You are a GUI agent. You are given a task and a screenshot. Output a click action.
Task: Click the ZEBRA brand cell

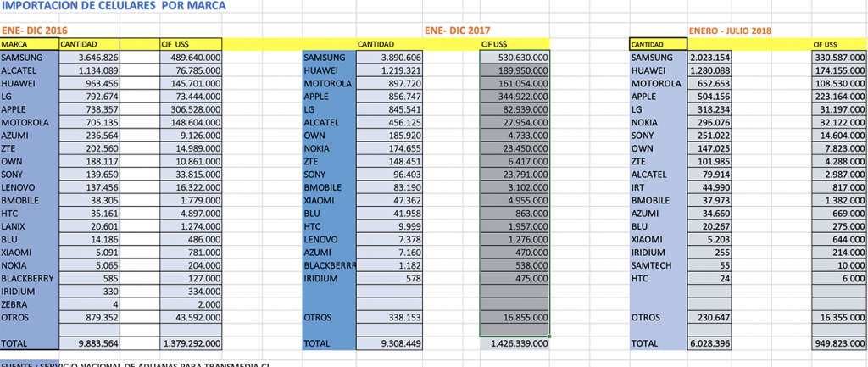coord(30,304)
